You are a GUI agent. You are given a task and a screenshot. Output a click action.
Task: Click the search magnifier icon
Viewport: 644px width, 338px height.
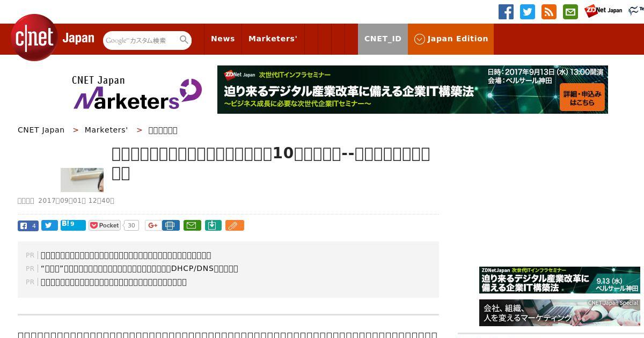[184, 40]
